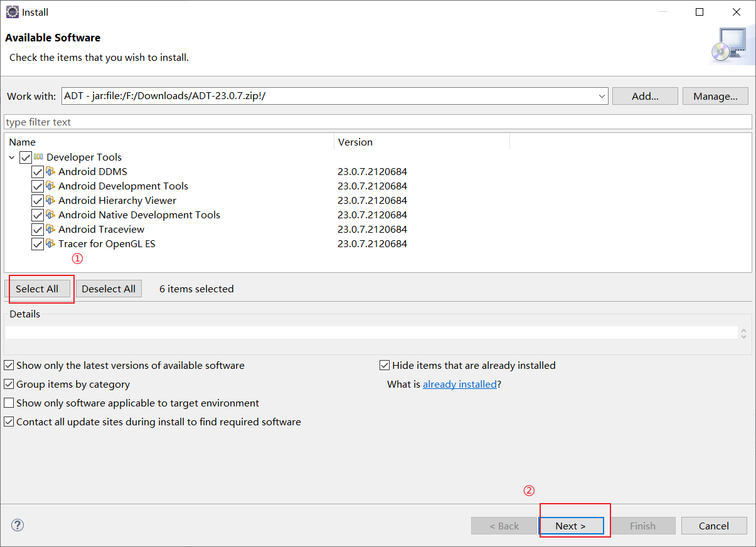756x547 pixels.
Task: Click the Deselect All button
Action: pos(109,289)
